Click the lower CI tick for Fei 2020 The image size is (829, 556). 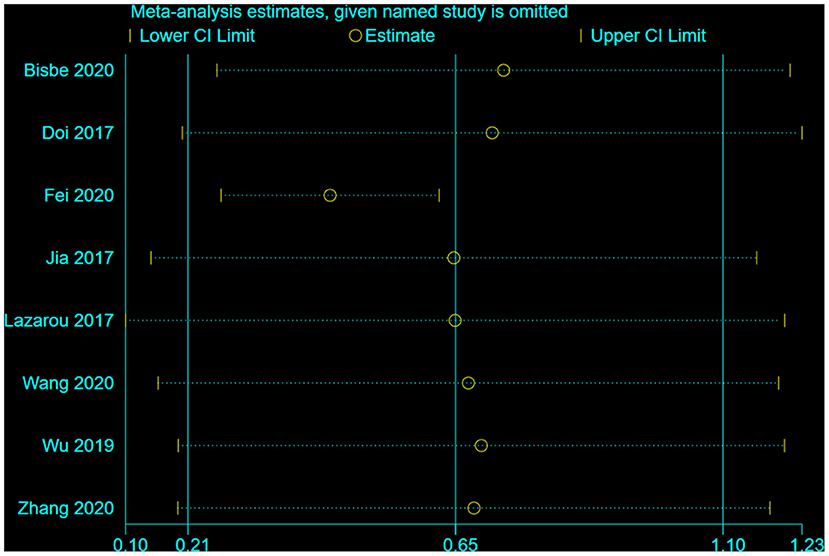click(x=221, y=196)
